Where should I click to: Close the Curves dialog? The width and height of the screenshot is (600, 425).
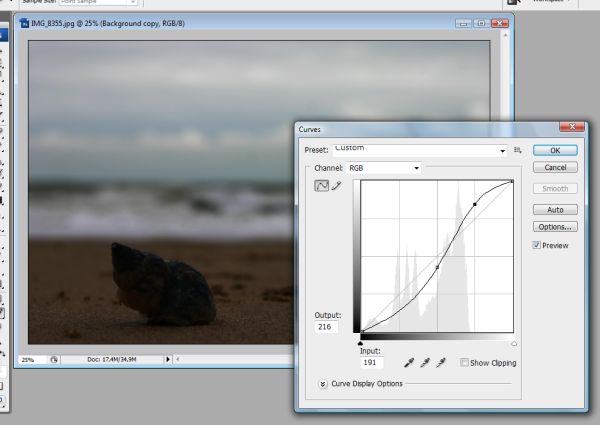[x=572, y=127]
